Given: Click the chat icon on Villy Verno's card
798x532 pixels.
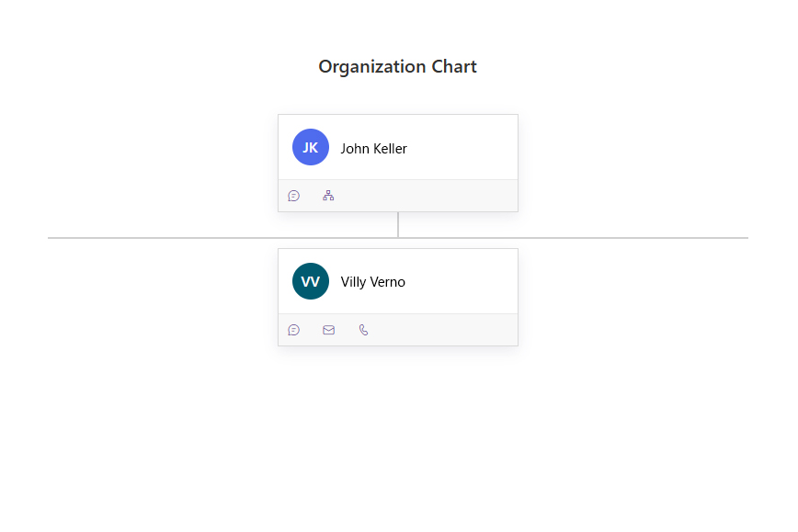Looking at the screenshot, I should pyautogui.click(x=294, y=330).
